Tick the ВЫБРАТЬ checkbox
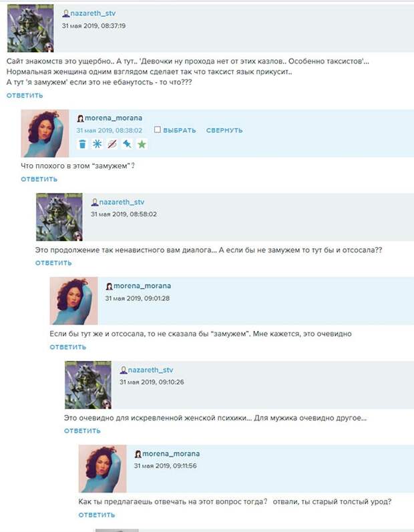Image resolution: width=414 pixels, height=532 pixels. point(157,129)
